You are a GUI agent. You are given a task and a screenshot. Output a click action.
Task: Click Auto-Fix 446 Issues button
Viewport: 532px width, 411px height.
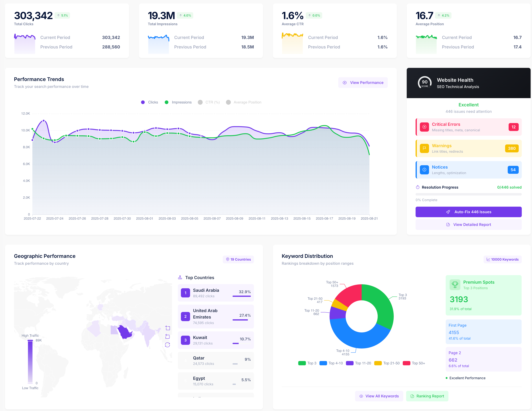click(x=468, y=212)
